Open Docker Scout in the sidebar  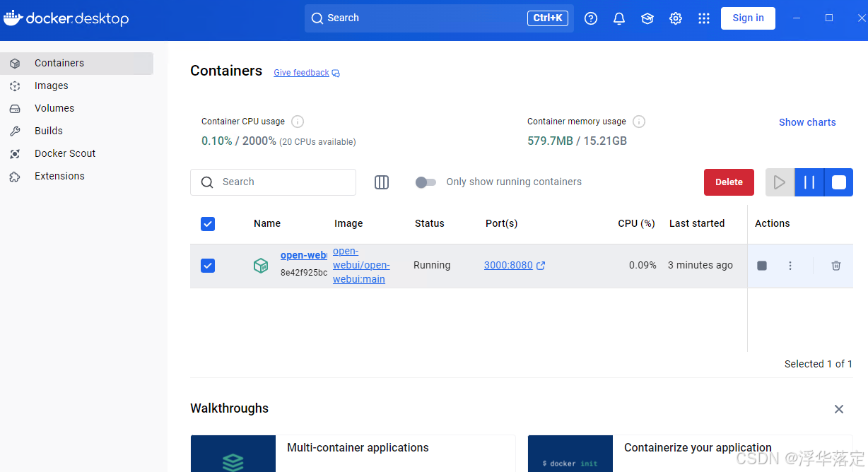point(76,153)
